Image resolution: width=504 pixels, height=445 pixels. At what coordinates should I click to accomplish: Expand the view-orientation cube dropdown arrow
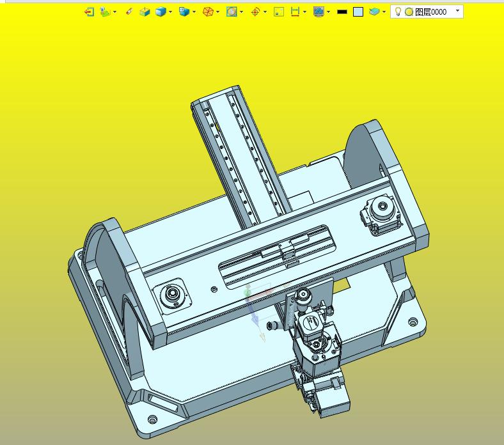pos(194,12)
